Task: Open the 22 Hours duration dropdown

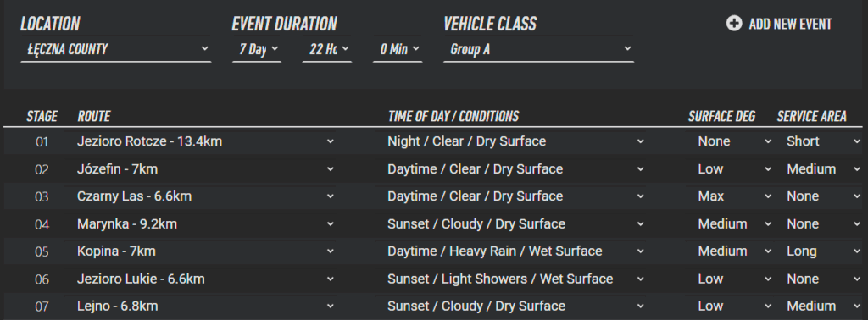Action: click(x=327, y=49)
